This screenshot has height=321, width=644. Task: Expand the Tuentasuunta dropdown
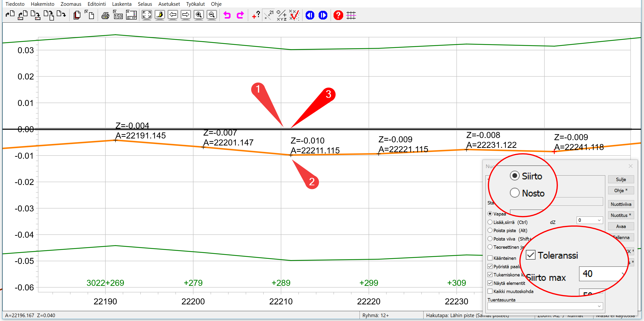tap(599, 306)
